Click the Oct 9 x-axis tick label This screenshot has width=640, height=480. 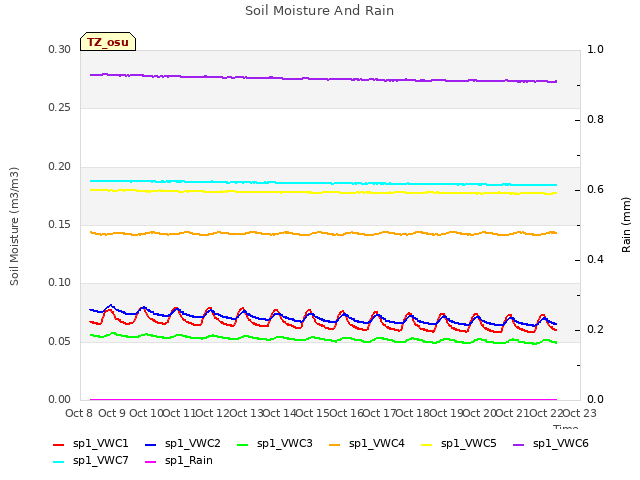click(x=112, y=413)
